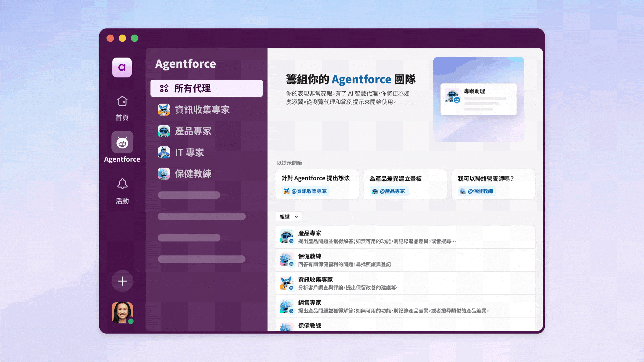This screenshot has width=644, height=362.
Task: Click the plus create button
Action: (x=122, y=281)
